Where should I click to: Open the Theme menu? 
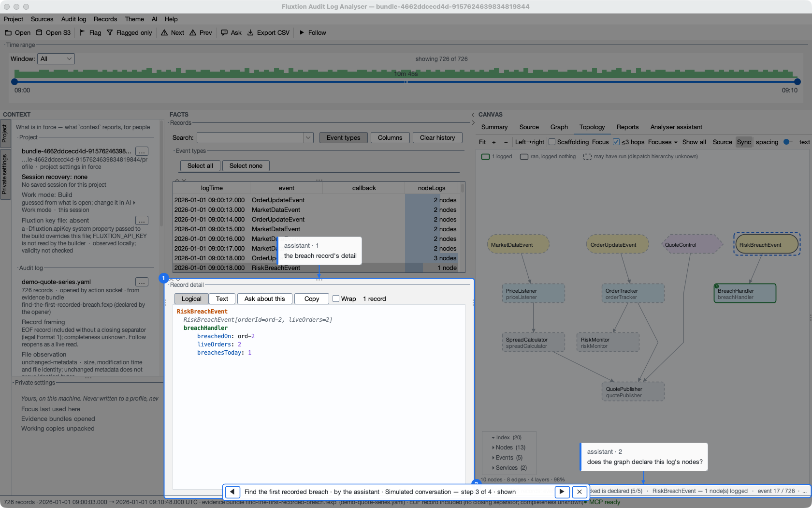(134, 19)
